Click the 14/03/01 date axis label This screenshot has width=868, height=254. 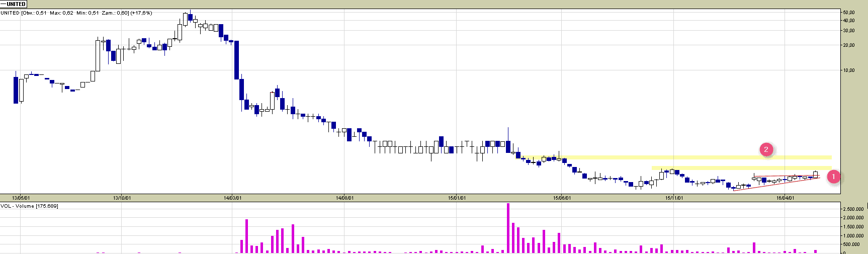tap(232, 198)
